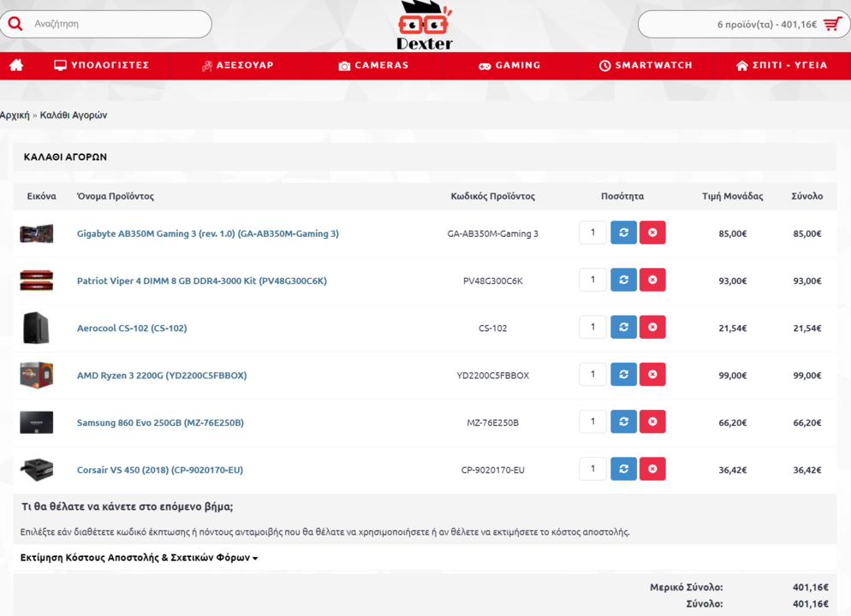Refresh quantity for Corsair VS 450

[623, 469]
